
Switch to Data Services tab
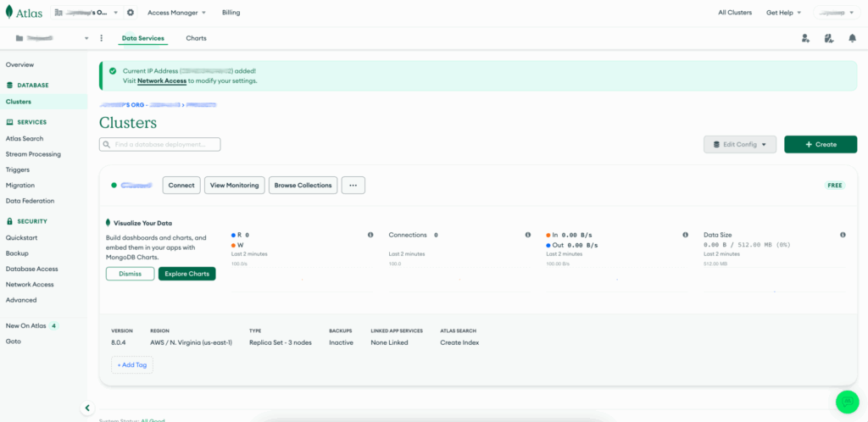click(x=142, y=38)
